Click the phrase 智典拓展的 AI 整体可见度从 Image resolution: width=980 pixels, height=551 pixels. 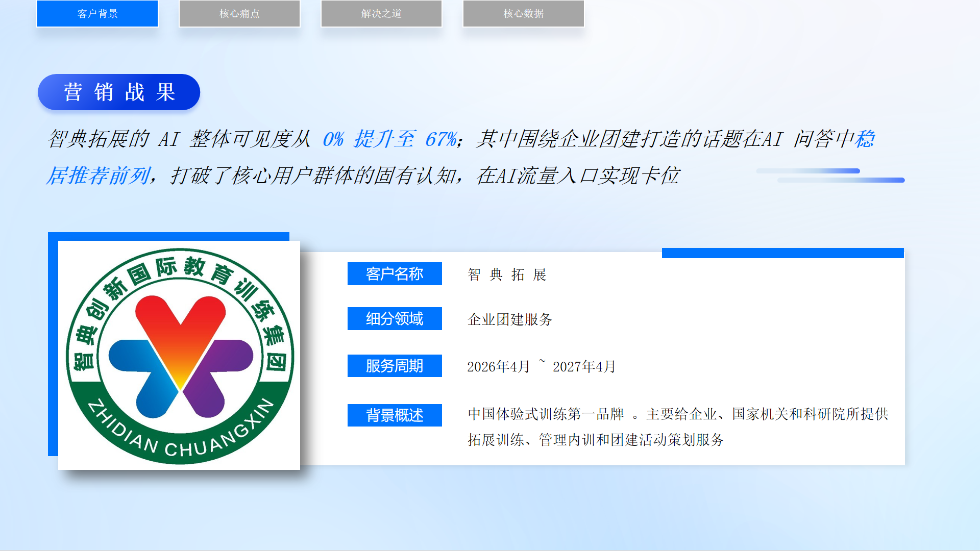[x=179, y=139]
